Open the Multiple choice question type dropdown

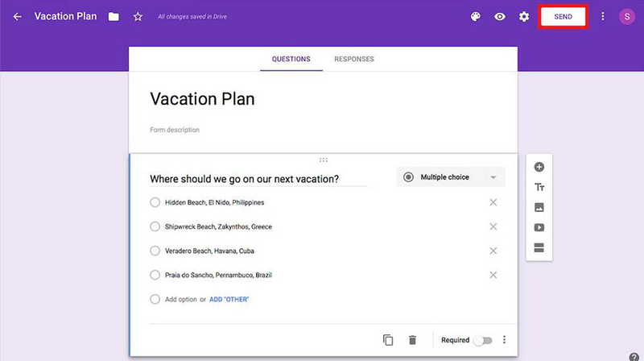[451, 177]
